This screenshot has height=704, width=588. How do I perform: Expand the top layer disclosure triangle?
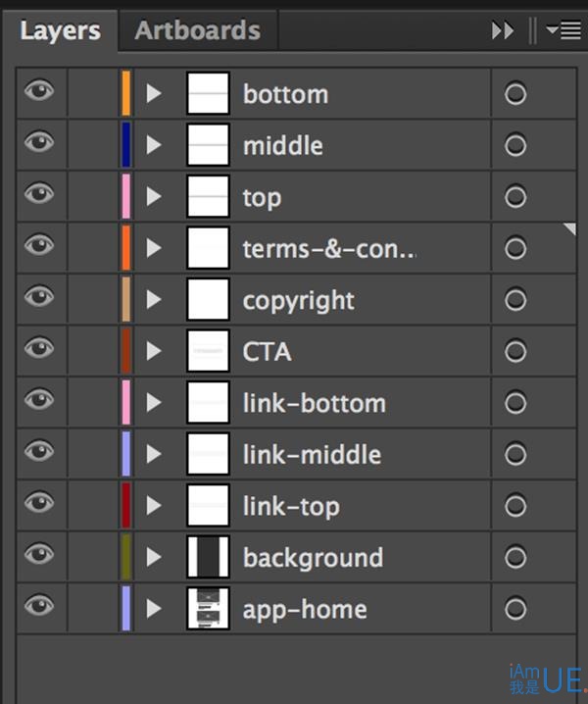(x=154, y=196)
